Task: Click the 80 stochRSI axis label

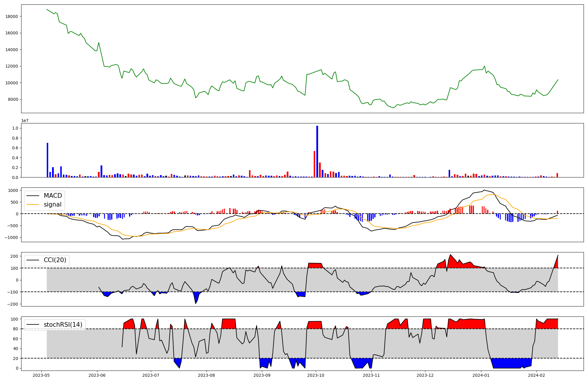Action: click(16, 329)
